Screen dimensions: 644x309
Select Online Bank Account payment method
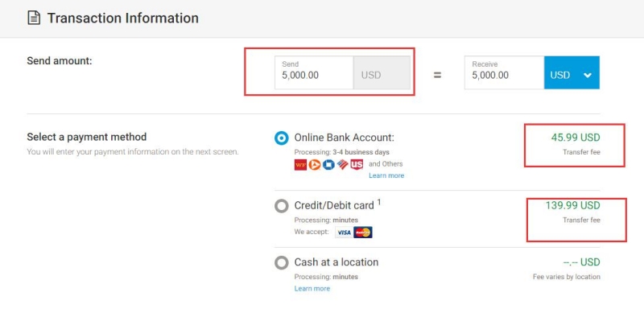coord(281,138)
